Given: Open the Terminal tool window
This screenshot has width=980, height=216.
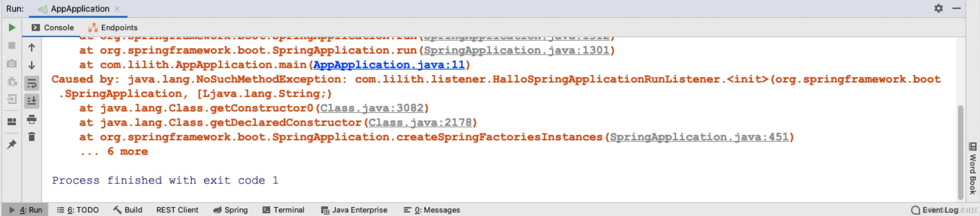Looking at the screenshot, I should [284, 210].
